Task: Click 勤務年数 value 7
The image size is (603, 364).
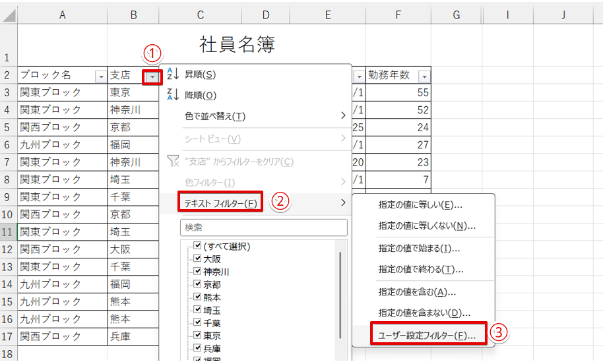Action: (398, 179)
